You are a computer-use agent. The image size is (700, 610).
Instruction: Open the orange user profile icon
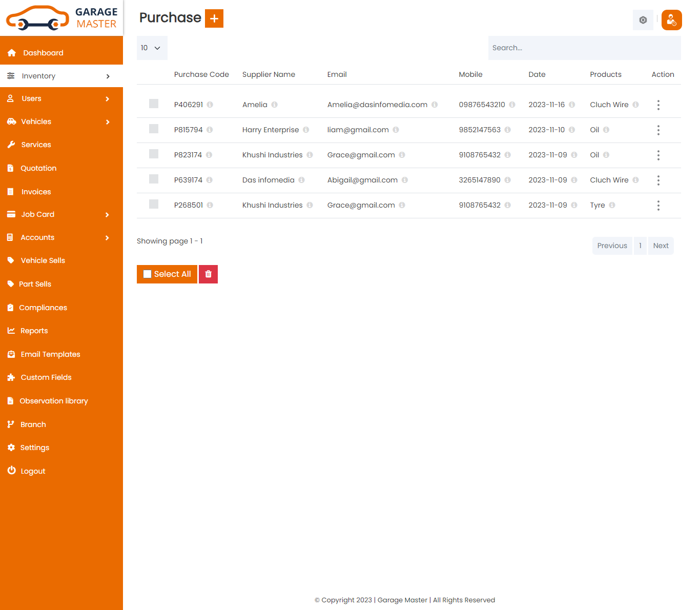(x=671, y=20)
